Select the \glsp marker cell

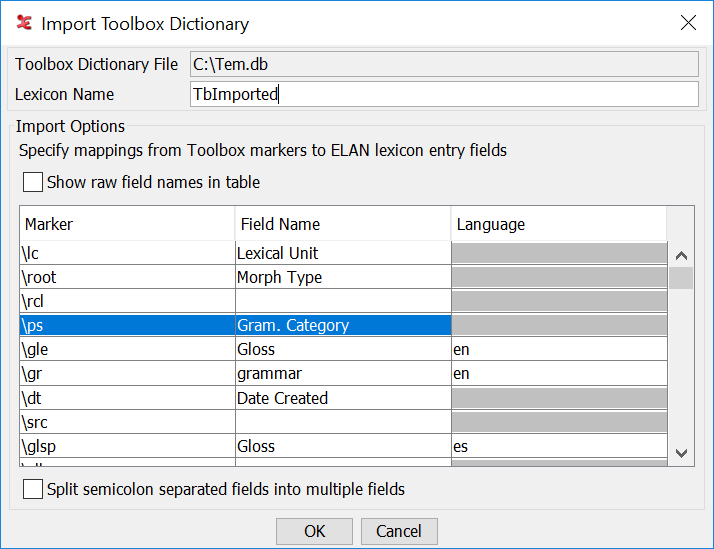pyautogui.click(x=128, y=447)
